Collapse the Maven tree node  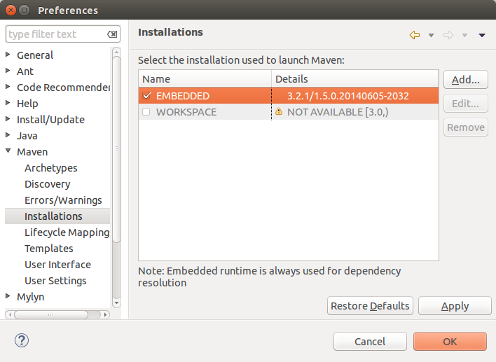coord(8,151)
